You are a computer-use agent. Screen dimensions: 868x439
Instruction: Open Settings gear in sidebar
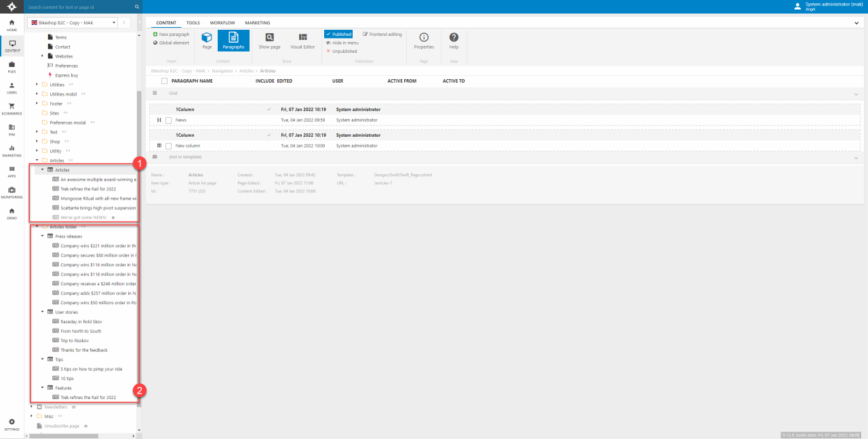12,423
